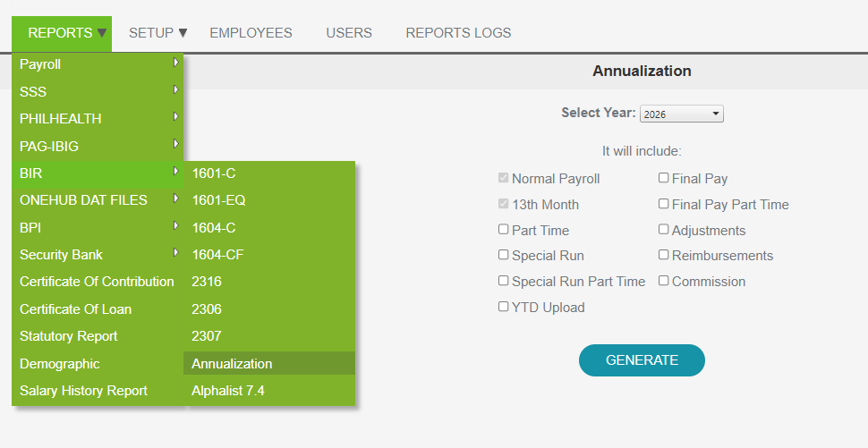Choose Alphalist 7.4 report

coord(228,391)
